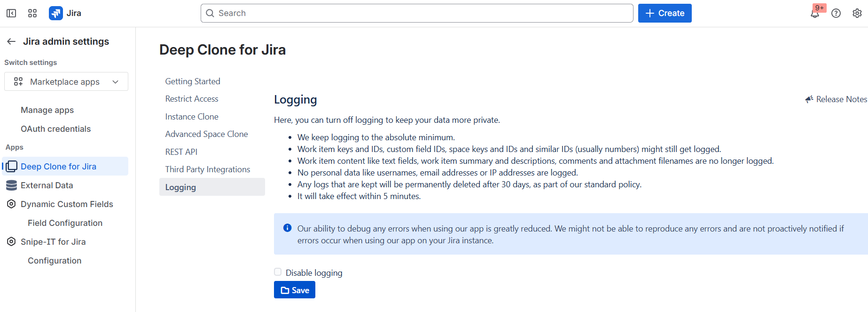The height and width of the screenshot is (312, 868).
Task: Open the notifications bell
Action: (815, 14)
